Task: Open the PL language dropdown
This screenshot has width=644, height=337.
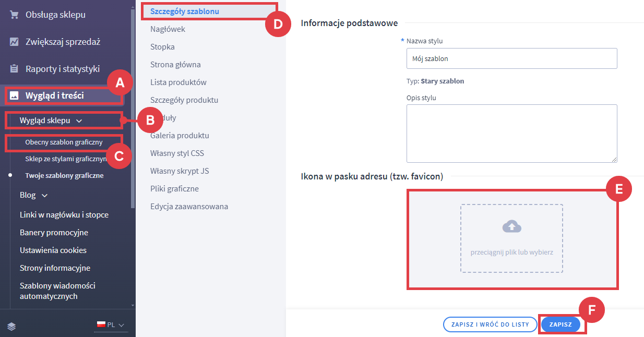Action: tap(111, 324)
